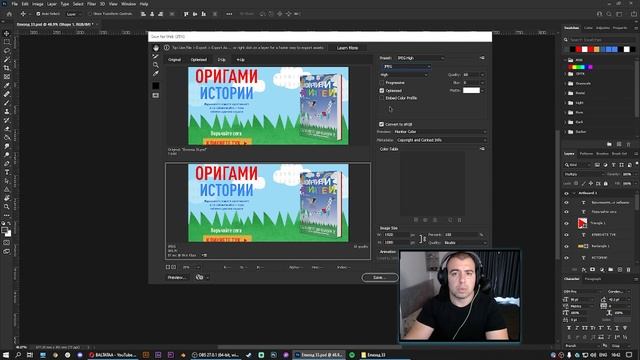Collapse the RGB swatch group
This screenshot has height=360, width=640.
(566, 60)
